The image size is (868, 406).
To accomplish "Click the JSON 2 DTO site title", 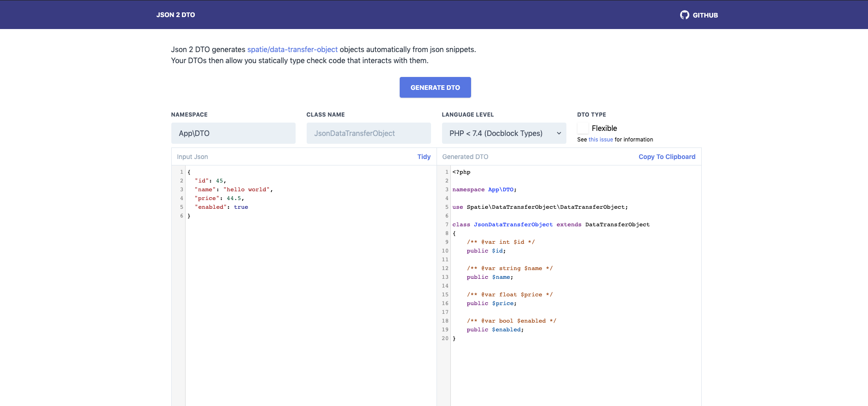I will click(x=175, y=15).
